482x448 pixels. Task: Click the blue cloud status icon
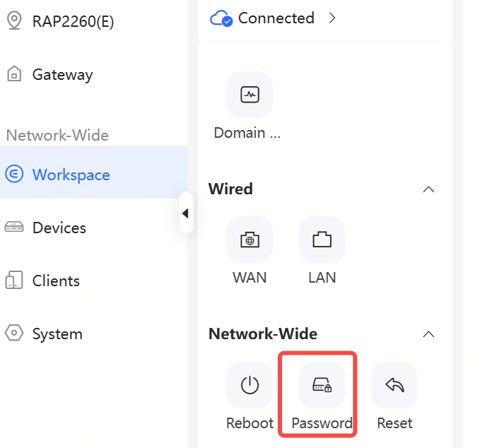click(x=221, y=18)
